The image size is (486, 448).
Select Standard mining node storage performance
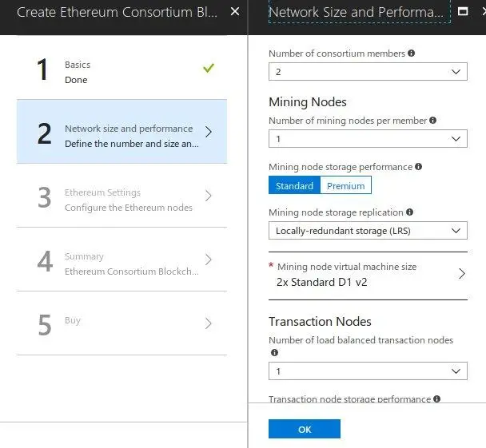tap(294, 185)
